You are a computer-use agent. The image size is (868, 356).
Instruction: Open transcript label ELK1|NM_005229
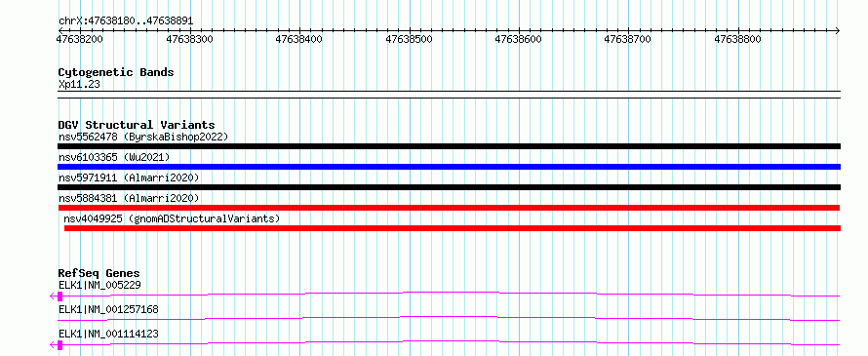tap(99, 285)
